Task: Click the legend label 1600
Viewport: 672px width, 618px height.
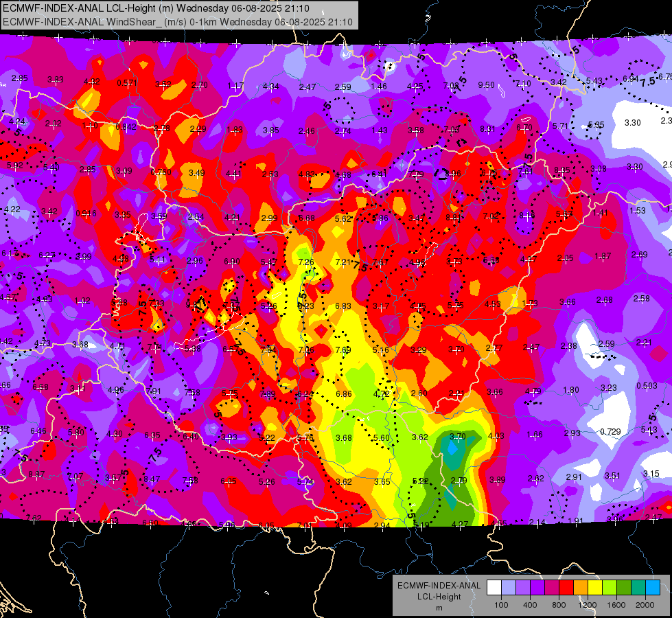Action: tap(616, 605)
